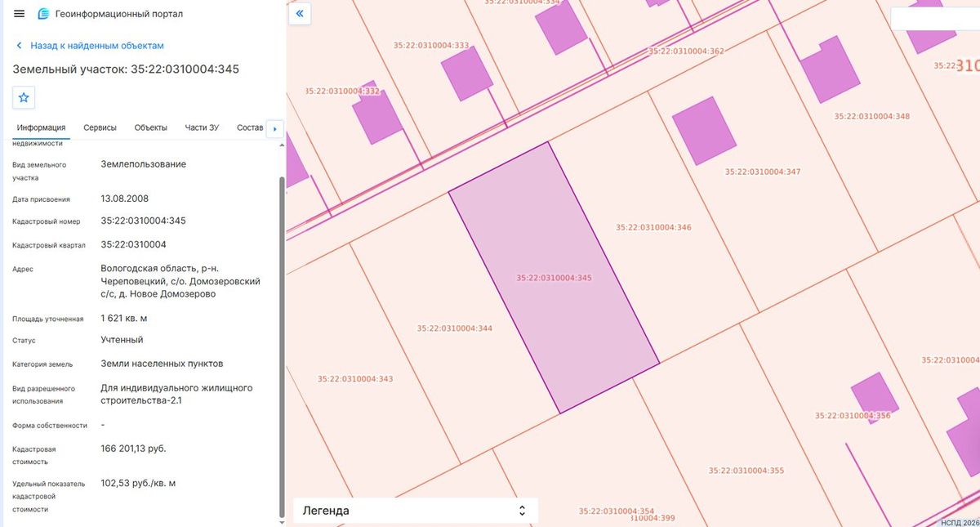Screen dimensions: 980x527
Task: Add the parcel to favorites with the star
Action: click(x=24, y=97)
